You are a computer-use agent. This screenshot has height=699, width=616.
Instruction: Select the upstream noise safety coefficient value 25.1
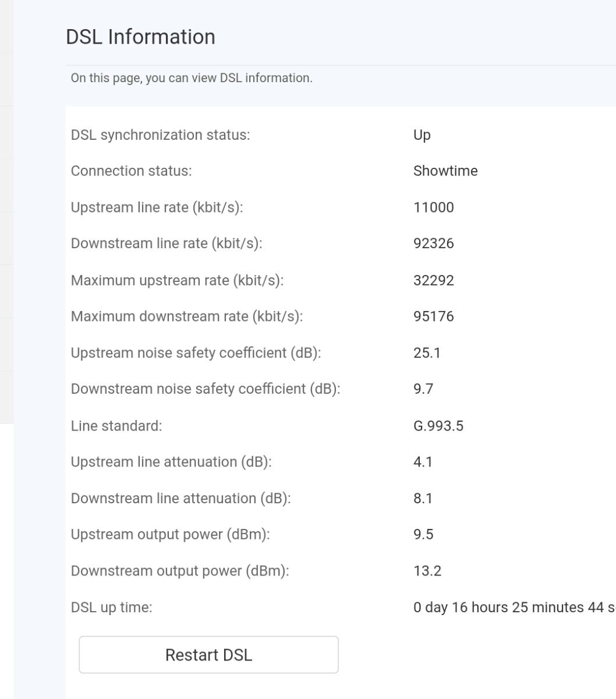427,352
